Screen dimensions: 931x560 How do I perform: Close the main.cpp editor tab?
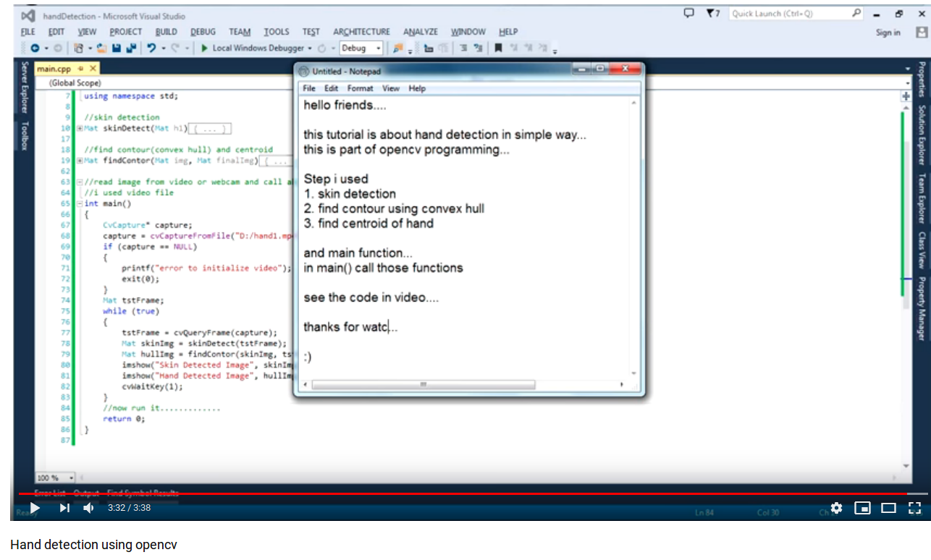click(93, 69)
